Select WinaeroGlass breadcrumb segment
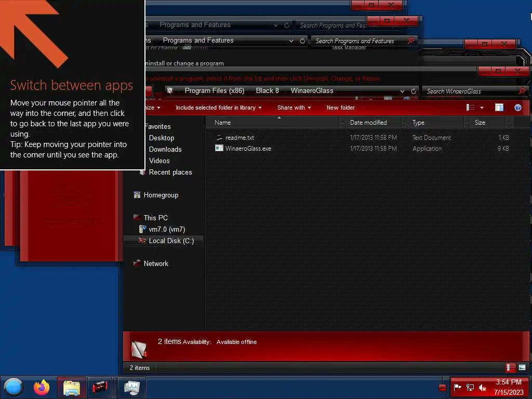The width and height of the screenshot is (532, 399). click(x=312, y=90)
